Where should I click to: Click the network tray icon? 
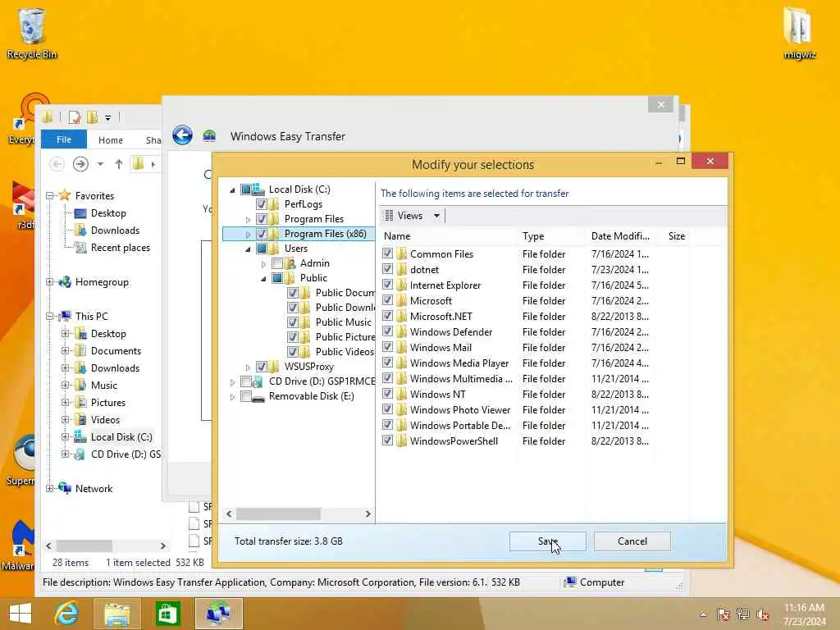click(742, 614)
